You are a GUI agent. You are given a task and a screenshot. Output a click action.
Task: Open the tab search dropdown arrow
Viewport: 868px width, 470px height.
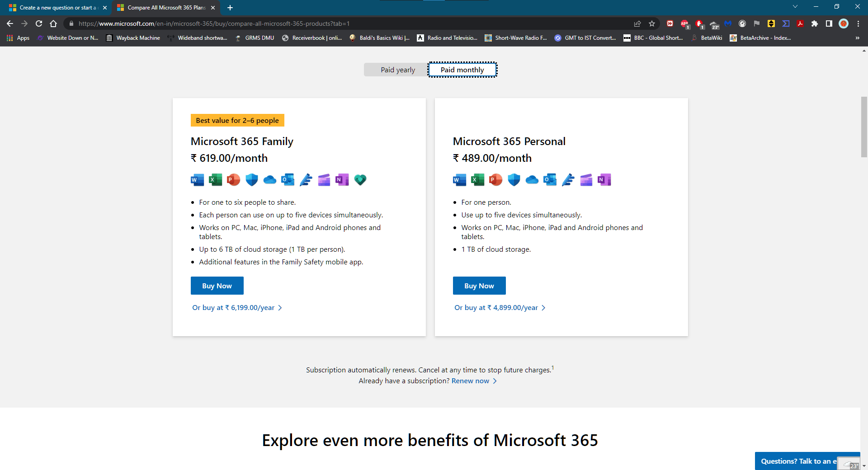[x=795, y=7]
